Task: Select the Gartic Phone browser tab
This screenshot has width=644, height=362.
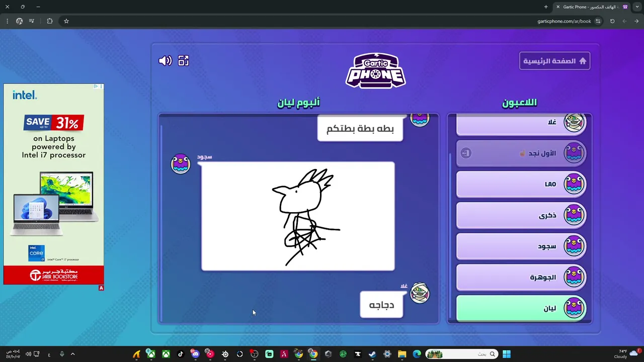Action: pyautogui.click(x=592, y=7)
